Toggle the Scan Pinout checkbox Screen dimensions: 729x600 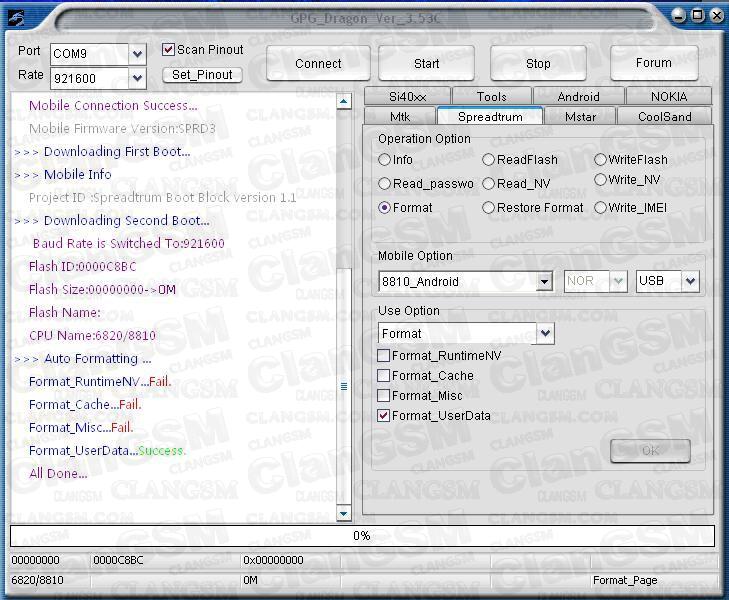168,49
